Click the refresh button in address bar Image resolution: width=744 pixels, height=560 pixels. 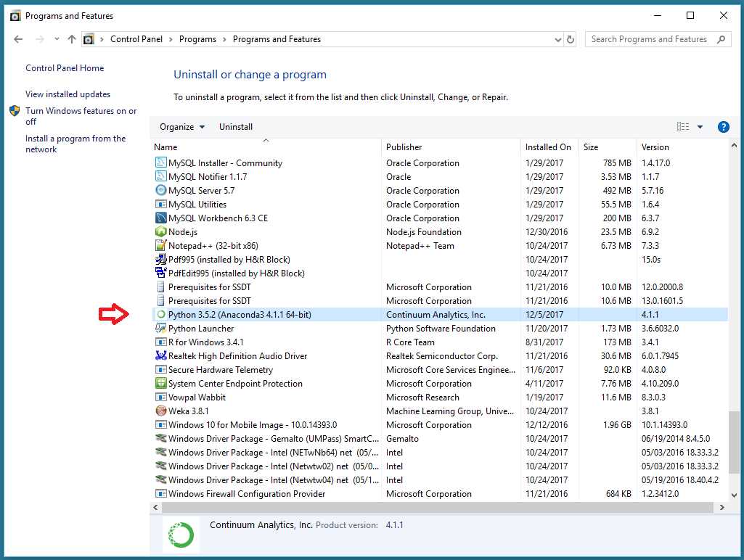tap(571, 39)
